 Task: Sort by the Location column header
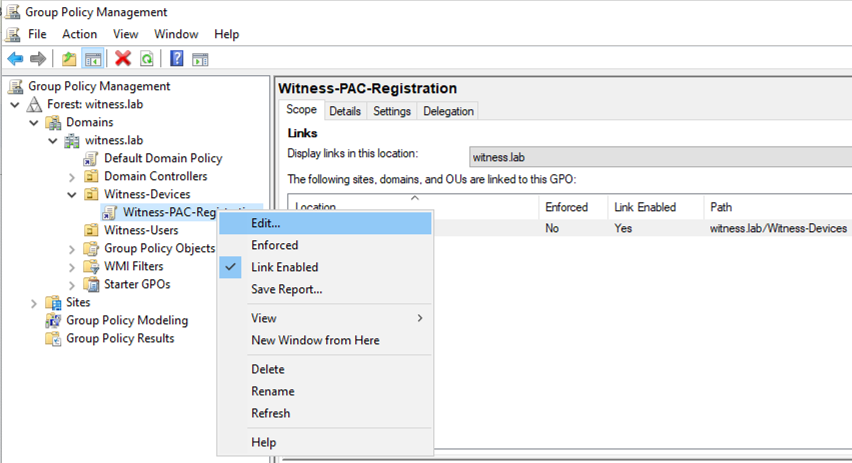coord(414,207)
